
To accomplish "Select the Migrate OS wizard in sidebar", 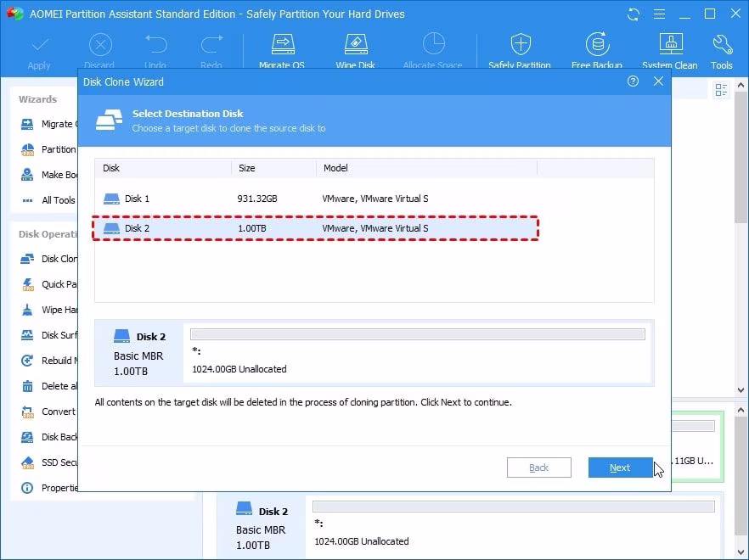I will (x=47, y=124).
